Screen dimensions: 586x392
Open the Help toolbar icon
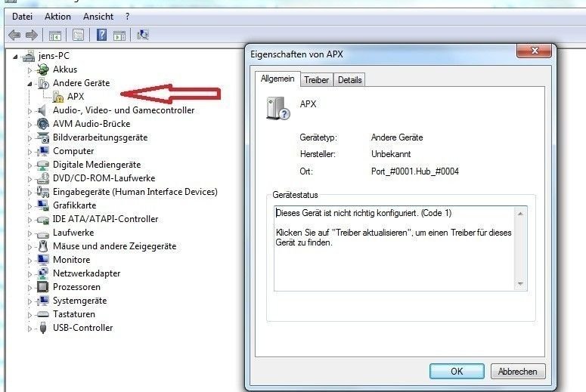pyautogui.click(x=101, y=35)
